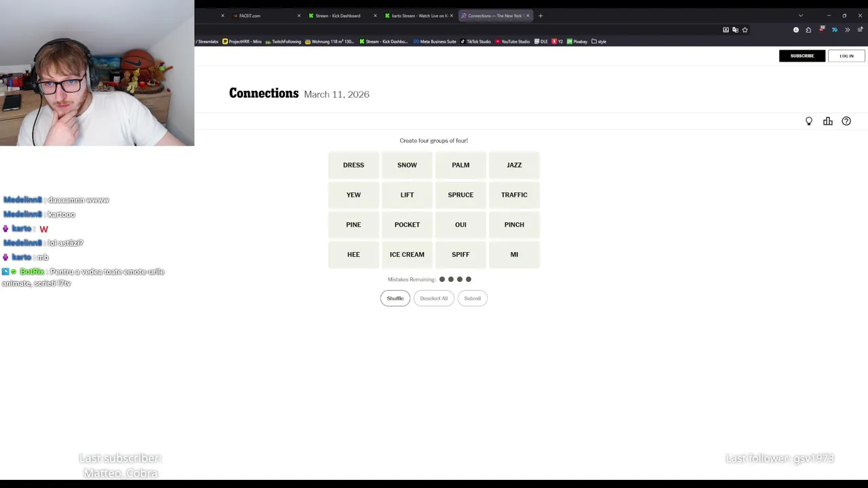
Task: Select the DRESS tile
Action: (353, 165)
